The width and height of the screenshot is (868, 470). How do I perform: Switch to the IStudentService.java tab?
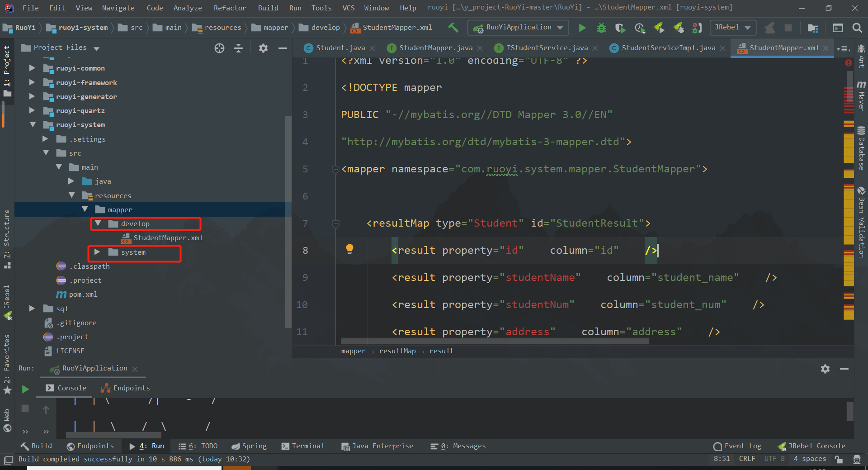[x=547, y=48]
